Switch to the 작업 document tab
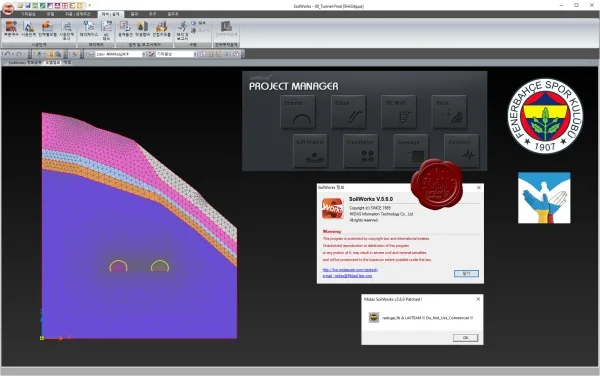Image resolution: width=600 pixels, height=376 pixels. point(68,62)
